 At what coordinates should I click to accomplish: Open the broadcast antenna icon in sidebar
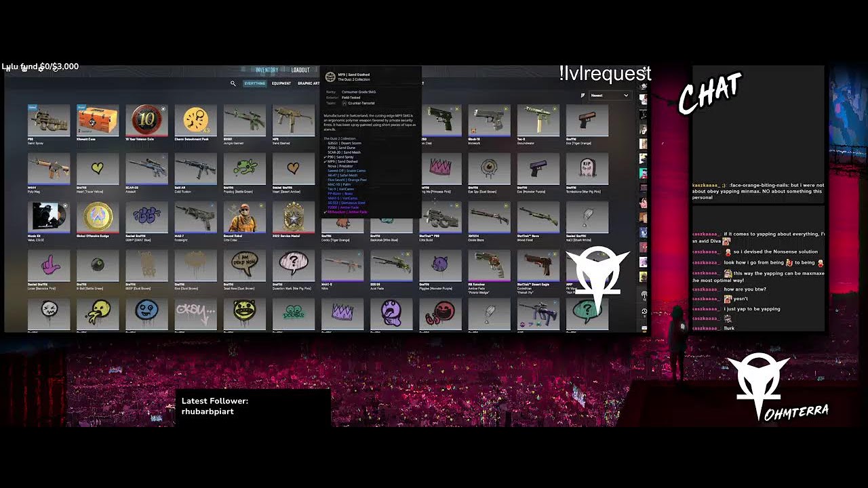coord(644,296)
